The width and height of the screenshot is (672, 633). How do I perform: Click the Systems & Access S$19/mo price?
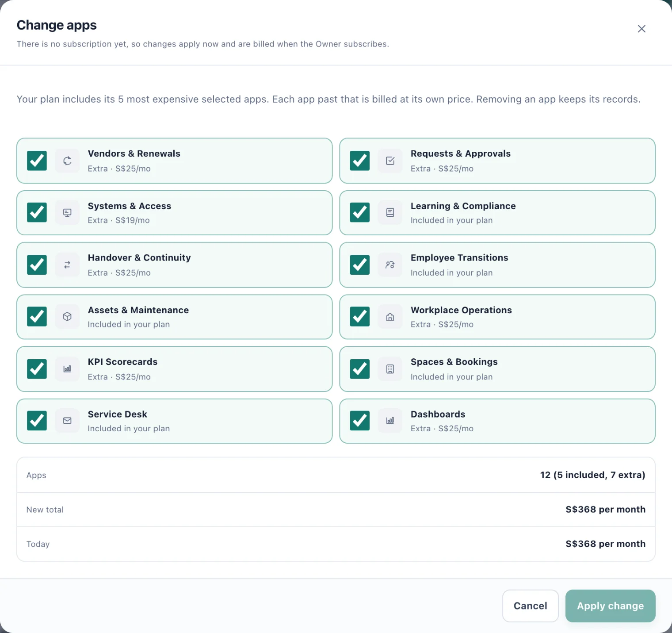(133, 220)
